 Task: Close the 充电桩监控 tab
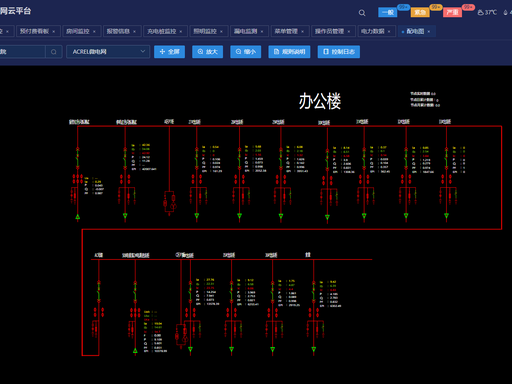tap(181, 32)
